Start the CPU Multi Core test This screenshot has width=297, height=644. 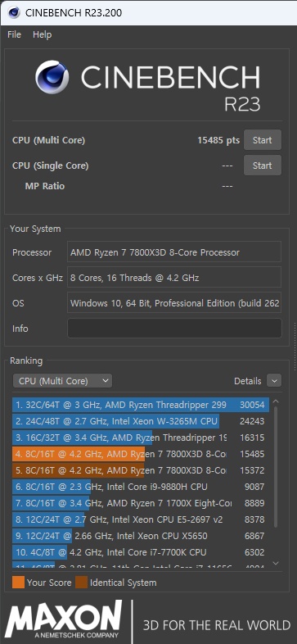pyautogui.click(x=263, y=140)
